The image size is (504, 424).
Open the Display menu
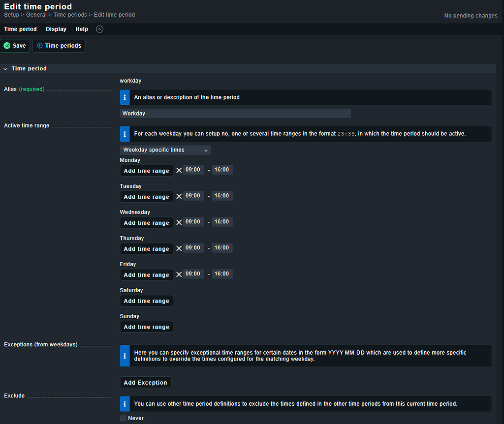pos(56,29)
